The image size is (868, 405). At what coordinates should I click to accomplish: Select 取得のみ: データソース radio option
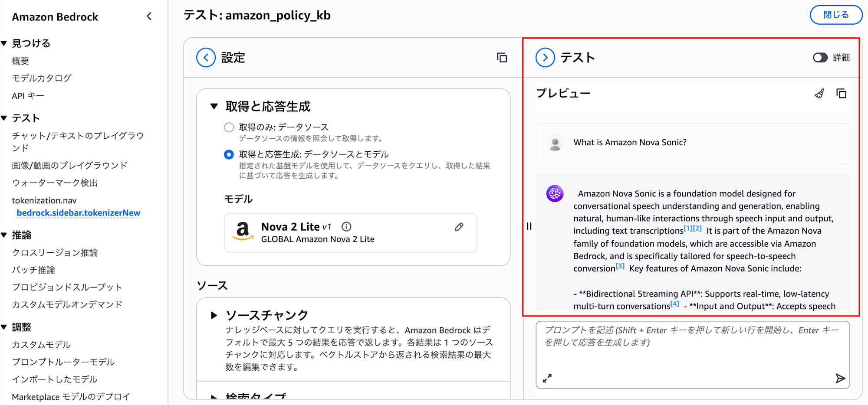[x=229, y=127]
